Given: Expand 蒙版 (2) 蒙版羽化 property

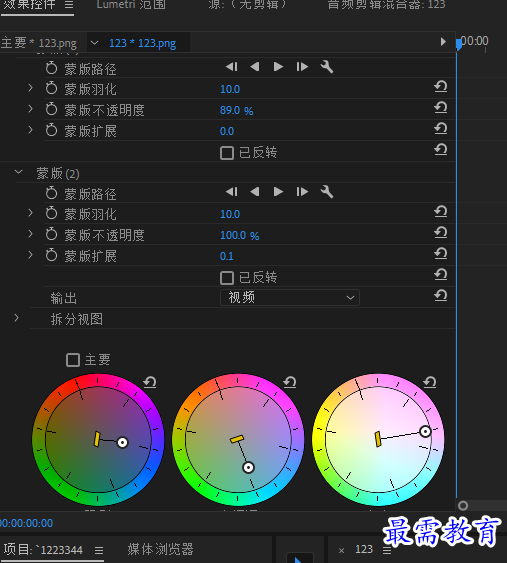Looking at the screenshot, I should pyautogui.click(x=31, y=213).
